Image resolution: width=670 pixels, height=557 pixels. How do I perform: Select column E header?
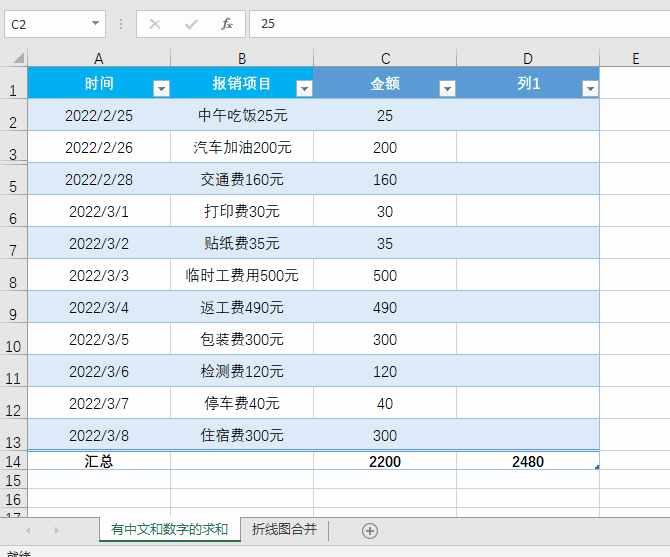click(635, 58)
